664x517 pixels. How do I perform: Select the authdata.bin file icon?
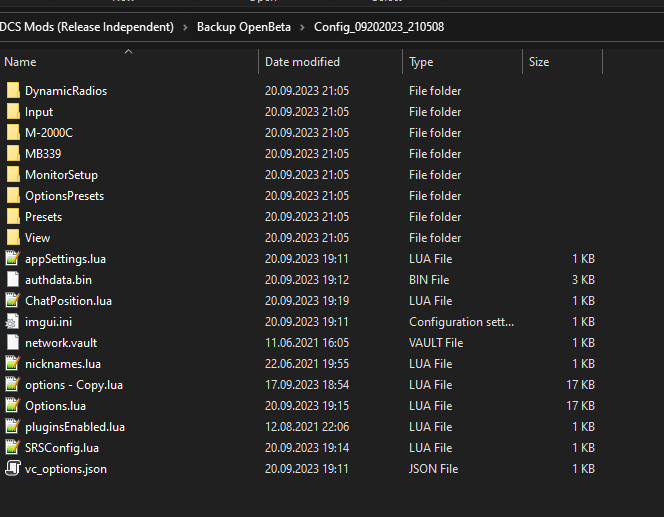point(13,280)
